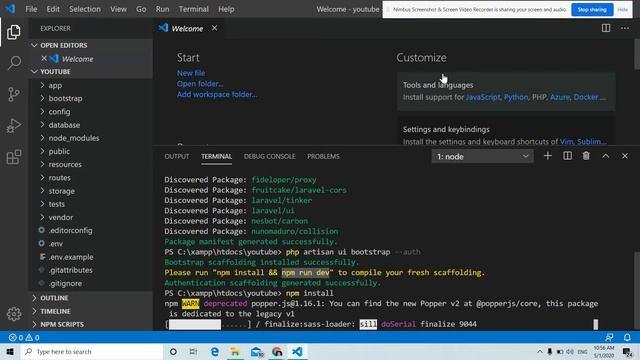Expand the NPM Scripts section

90,324
